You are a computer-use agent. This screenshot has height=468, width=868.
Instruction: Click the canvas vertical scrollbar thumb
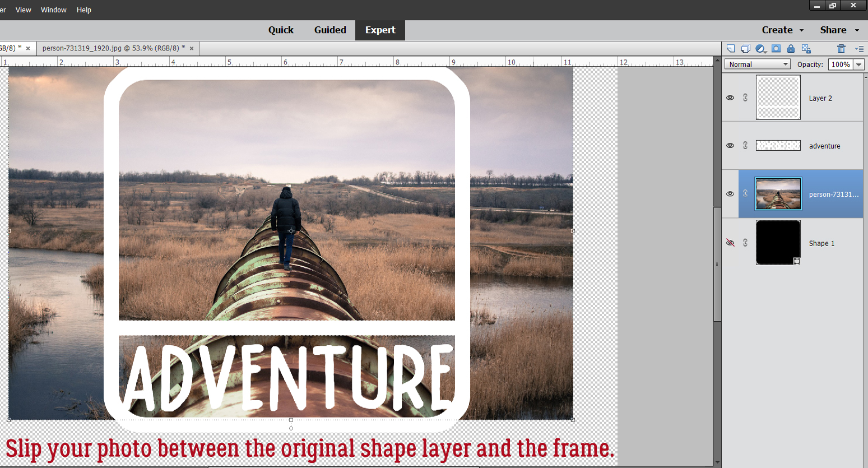[x=717, y=264]
